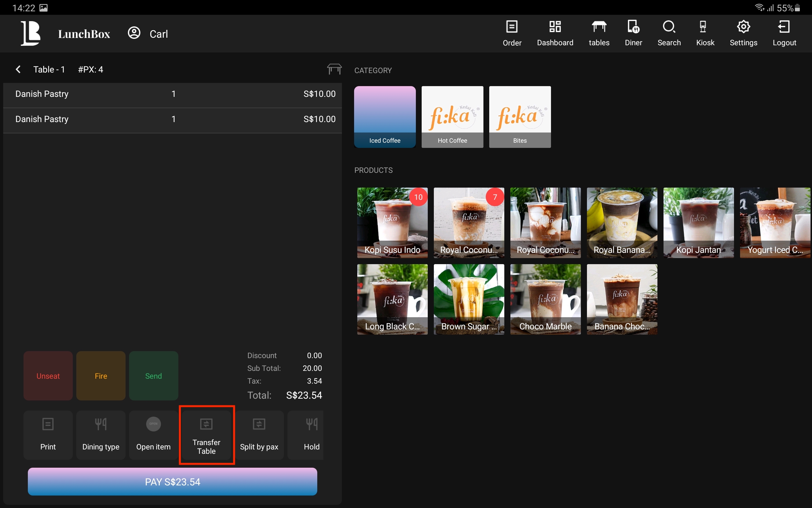Click the table icon beside #PX: 4
Screen dimensions: 812x508
click(334, 69)
